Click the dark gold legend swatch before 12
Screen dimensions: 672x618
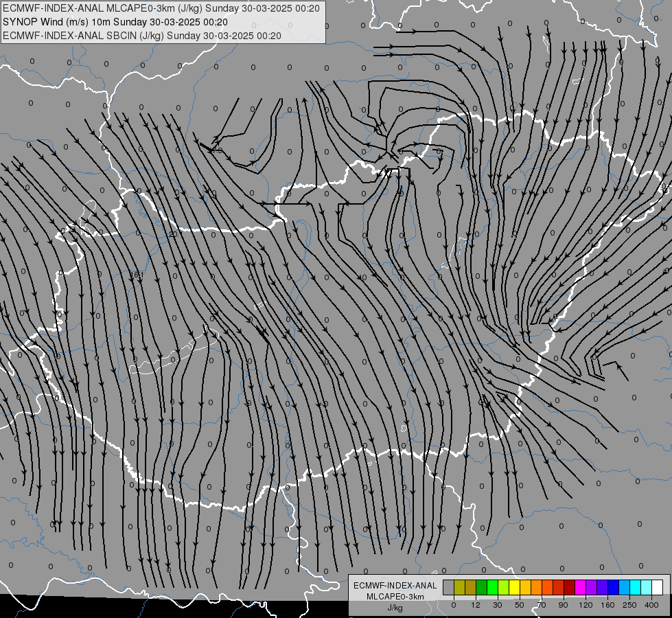coord(471,588)
